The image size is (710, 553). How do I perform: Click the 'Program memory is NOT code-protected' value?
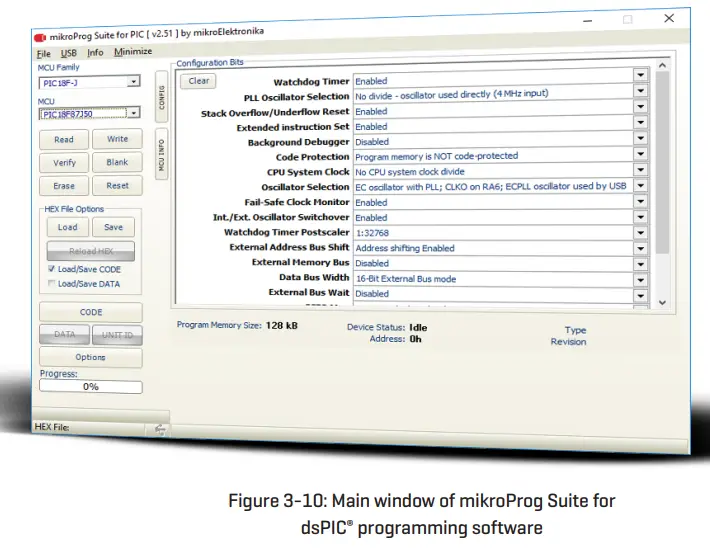click(x=437, y=156)
